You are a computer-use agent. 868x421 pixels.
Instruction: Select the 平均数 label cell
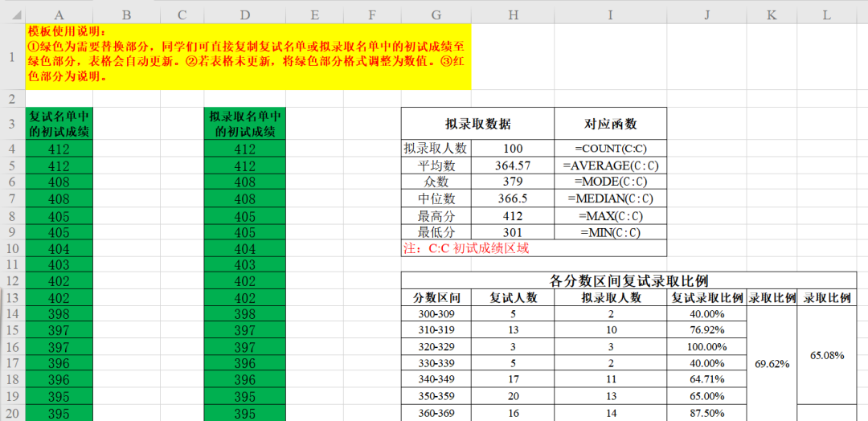436,166
